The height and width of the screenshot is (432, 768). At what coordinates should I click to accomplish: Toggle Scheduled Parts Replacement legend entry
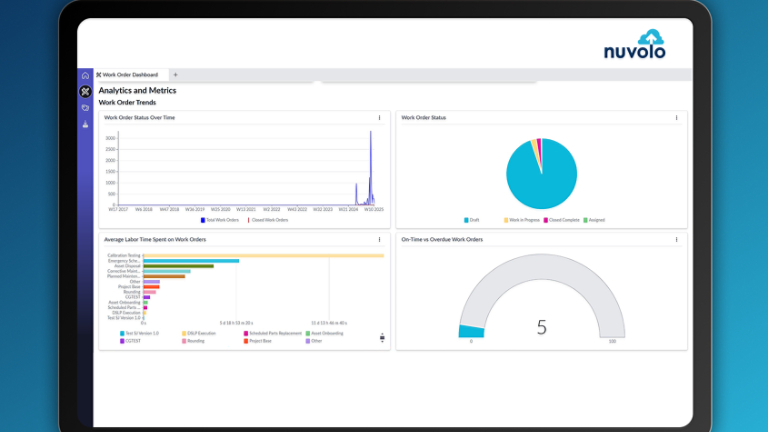click(x=273, y=333)
